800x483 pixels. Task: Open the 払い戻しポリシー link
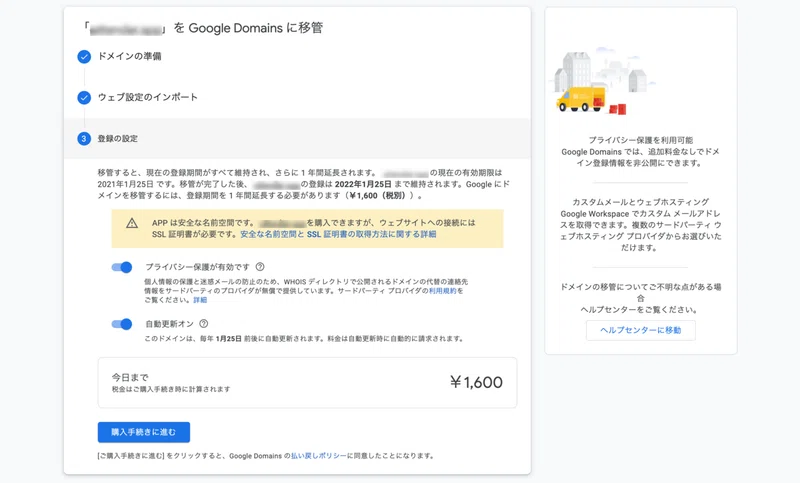pos(318,455)
